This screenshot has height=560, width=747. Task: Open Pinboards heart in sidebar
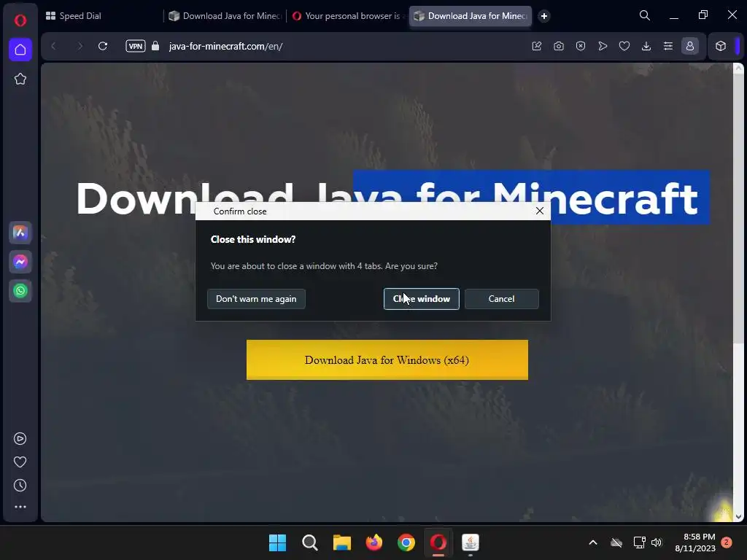point(20,462)
